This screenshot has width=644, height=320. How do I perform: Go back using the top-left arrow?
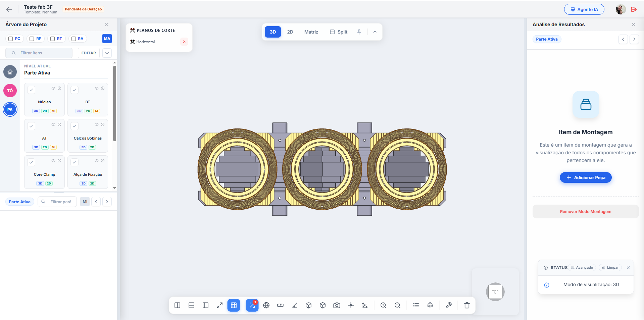[9, 9]
